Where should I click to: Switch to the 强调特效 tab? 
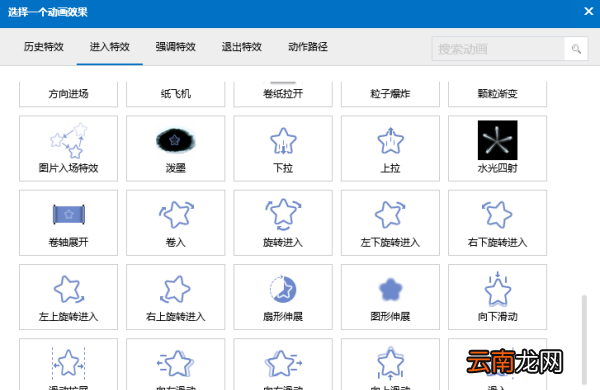click(176, 47)
